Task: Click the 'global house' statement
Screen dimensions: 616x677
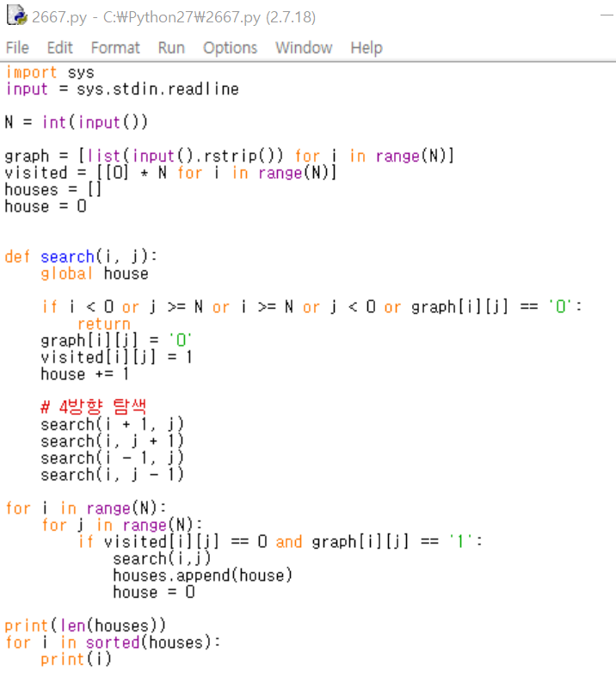Action: (x=95, y=274)
